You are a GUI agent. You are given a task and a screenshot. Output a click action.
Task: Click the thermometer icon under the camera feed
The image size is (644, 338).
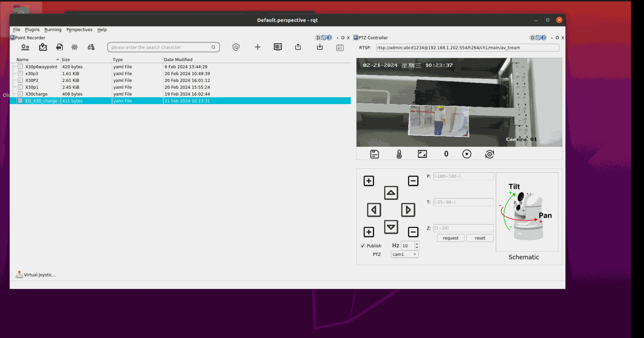(399, 154)
